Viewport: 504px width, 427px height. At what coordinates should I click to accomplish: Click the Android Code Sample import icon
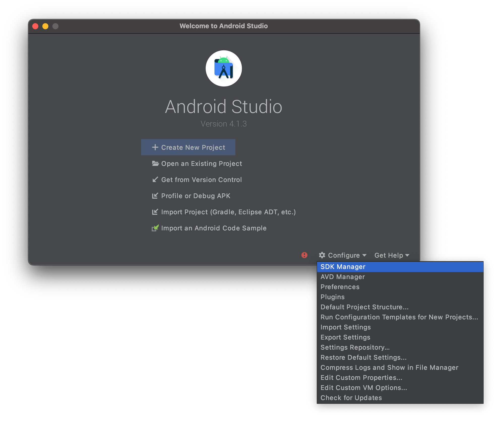point(155,228)
